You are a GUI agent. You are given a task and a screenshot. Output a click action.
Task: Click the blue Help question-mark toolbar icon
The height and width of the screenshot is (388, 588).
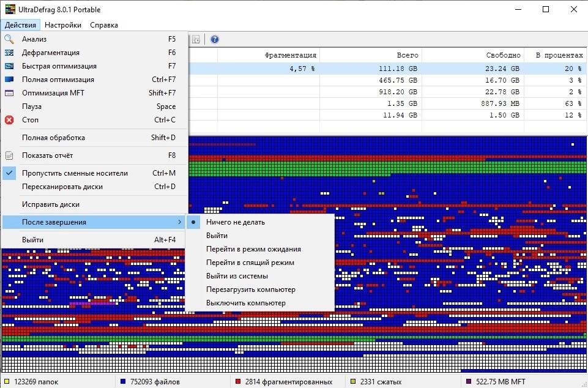tap(215, 39)
